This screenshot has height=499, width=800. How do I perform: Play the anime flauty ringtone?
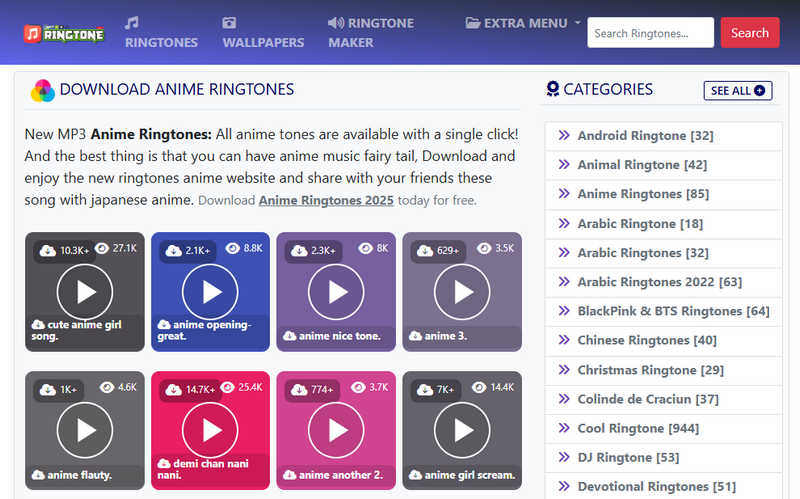(x=85, y=430)
